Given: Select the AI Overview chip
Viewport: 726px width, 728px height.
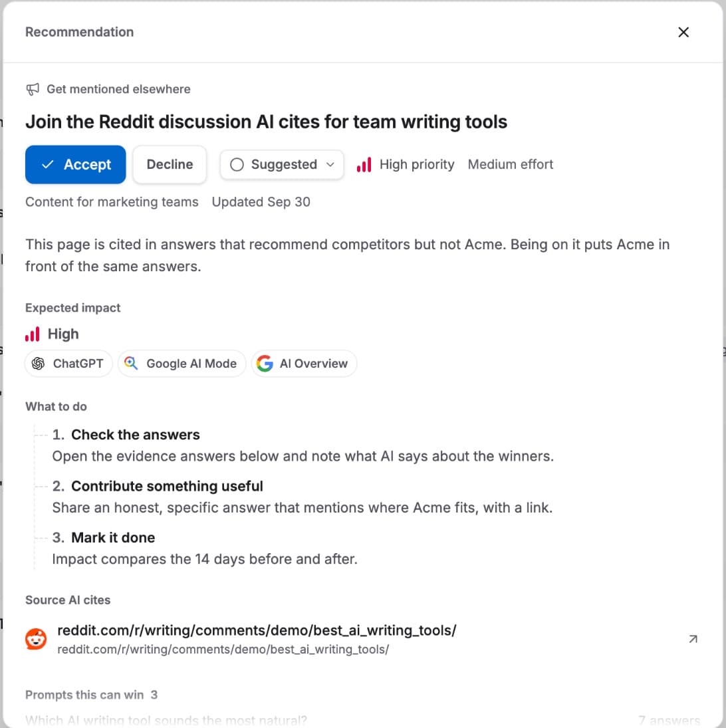Looking at the screenshot, I should tap(304, 363).
